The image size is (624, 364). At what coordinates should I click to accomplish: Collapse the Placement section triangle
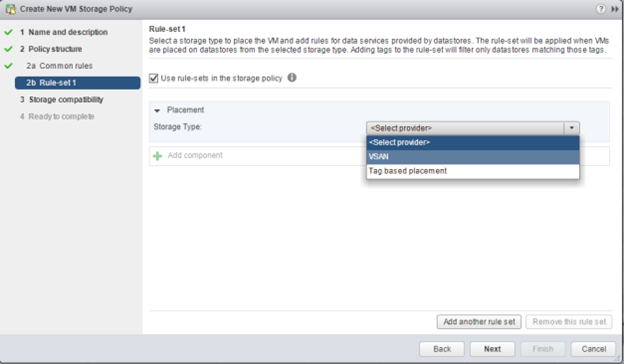tap(157, 111)
